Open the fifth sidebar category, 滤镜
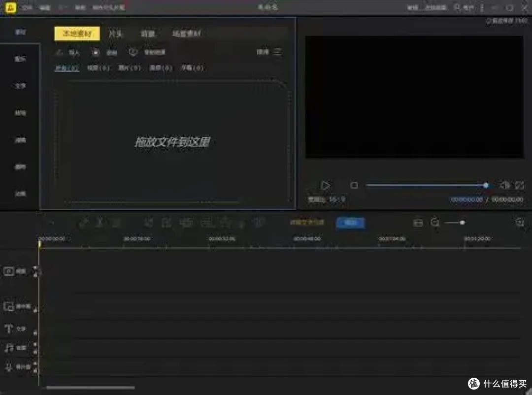Screen dimensions: 532x395 pos(20,140)
